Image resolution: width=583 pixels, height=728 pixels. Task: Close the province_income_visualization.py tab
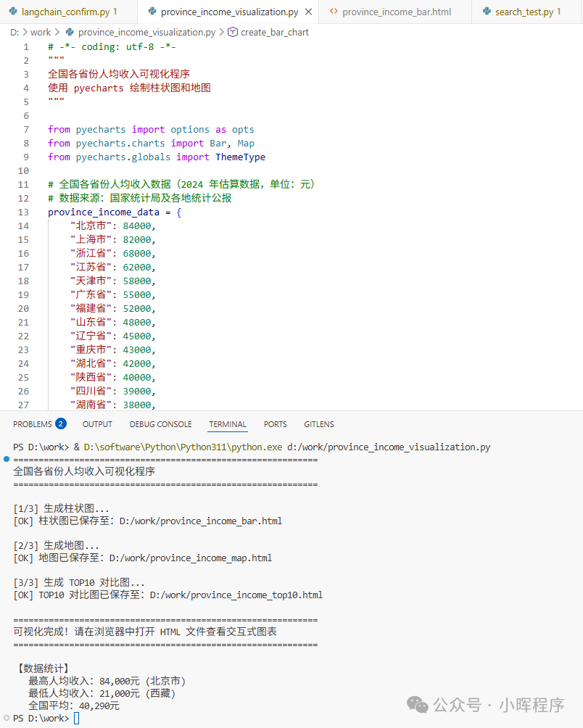pyautogui.click(x=308, y=12)
